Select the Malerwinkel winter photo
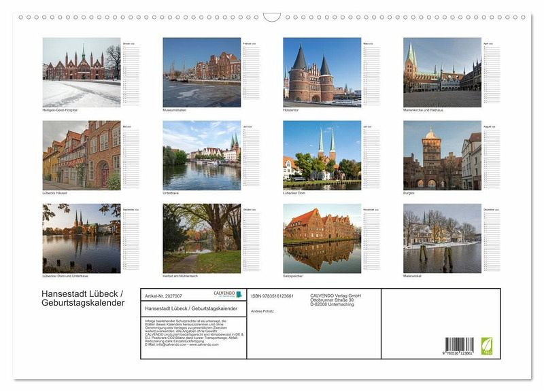Viewport: 544px width, 392px height. click(442, 238)
